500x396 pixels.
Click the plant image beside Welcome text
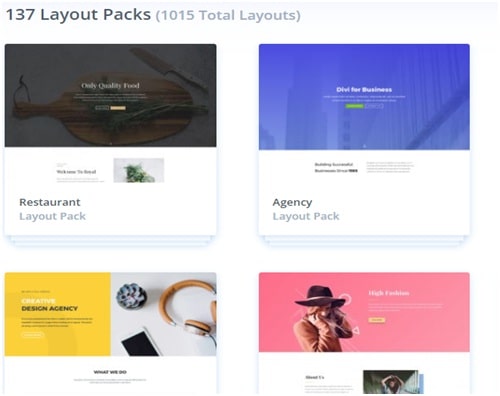139,170
